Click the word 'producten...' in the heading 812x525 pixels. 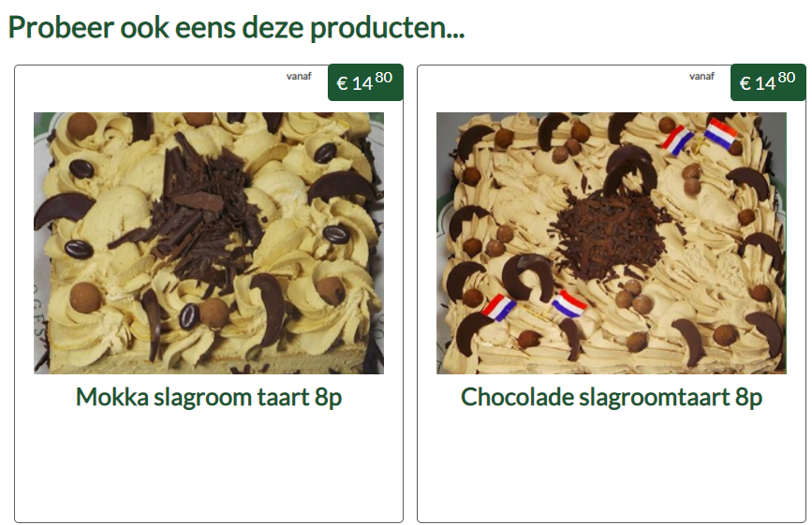388,29
